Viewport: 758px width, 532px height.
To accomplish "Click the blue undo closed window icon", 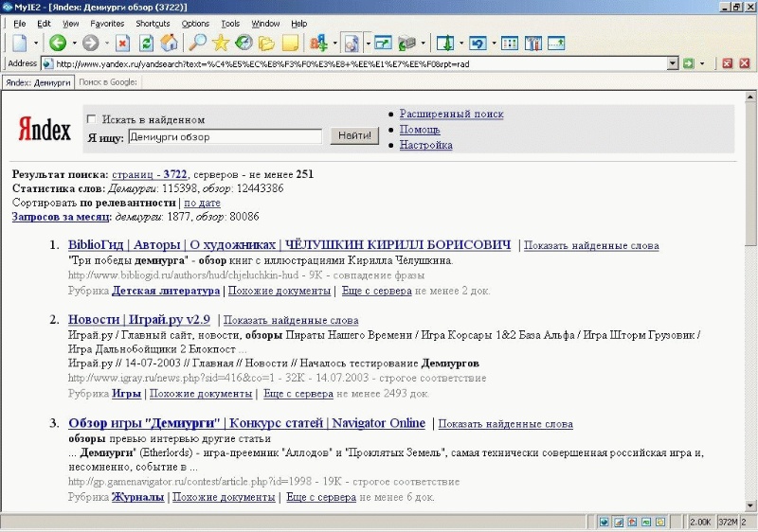I will click(x=478, y=44).
